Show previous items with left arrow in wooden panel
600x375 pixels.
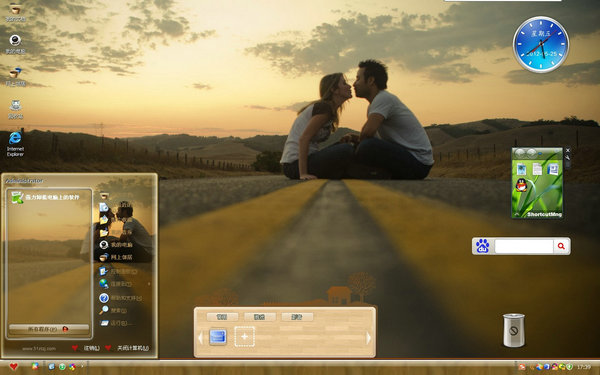click(x=200, y=338)
